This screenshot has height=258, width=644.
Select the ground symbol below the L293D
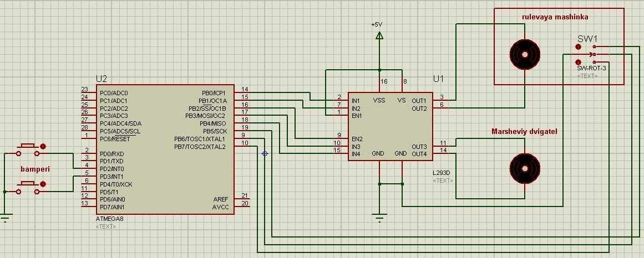pyautogui.click(x=379, y=218)
